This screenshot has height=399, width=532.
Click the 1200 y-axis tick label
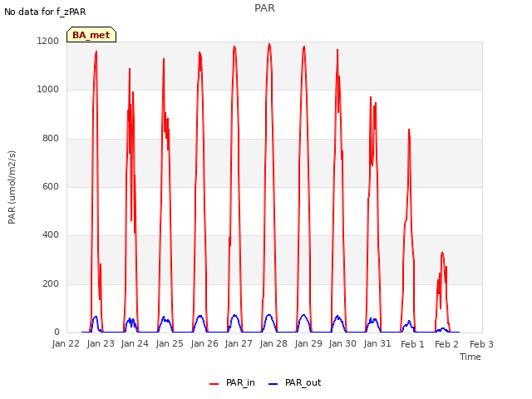click(48, 41)
